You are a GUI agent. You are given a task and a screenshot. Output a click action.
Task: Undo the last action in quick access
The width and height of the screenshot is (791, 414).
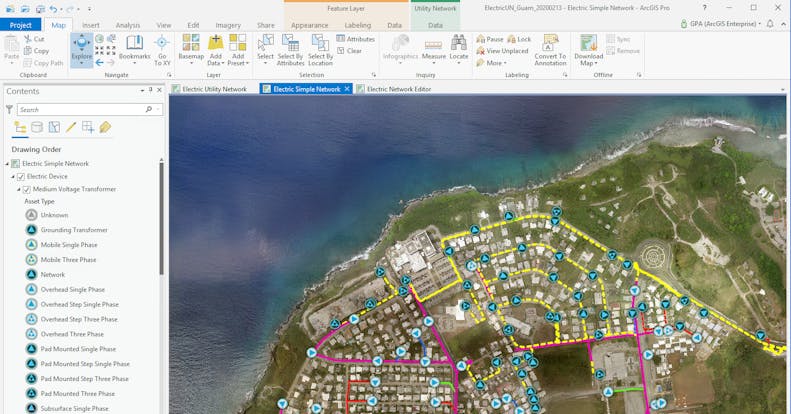coord(53,9)
